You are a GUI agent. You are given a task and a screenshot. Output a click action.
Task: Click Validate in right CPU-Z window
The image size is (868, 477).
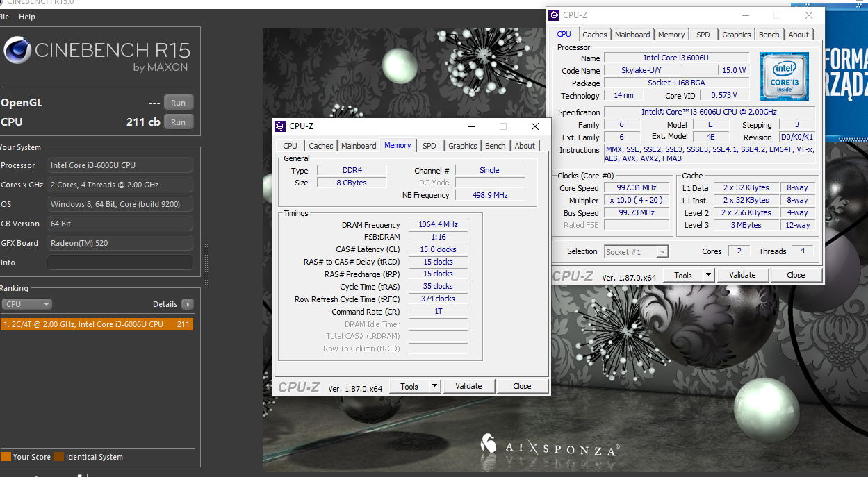[742, 275]
